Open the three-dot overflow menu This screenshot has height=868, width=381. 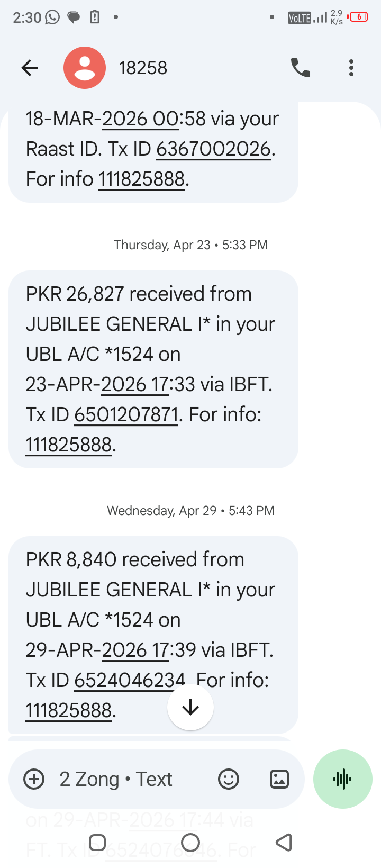(351, 68)
